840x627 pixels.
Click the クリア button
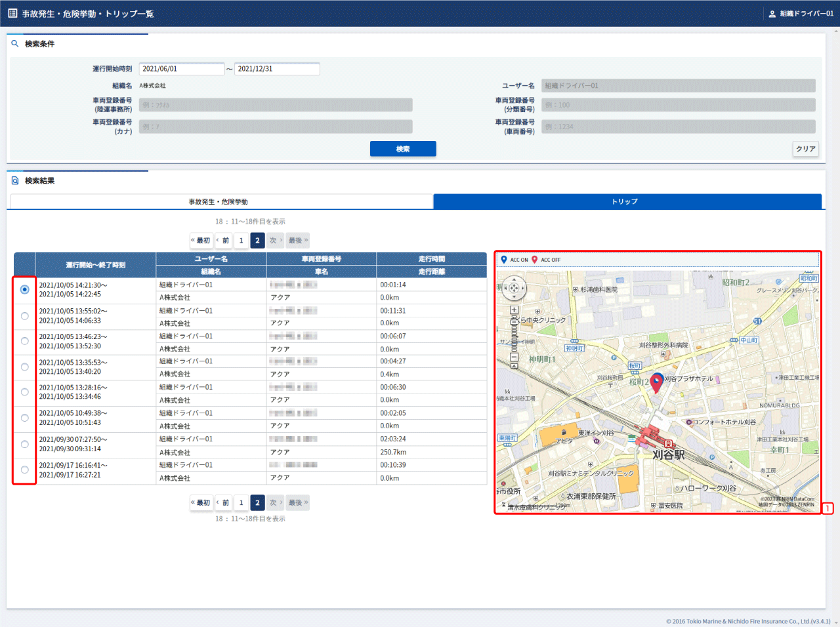click(x=805, y=149)
